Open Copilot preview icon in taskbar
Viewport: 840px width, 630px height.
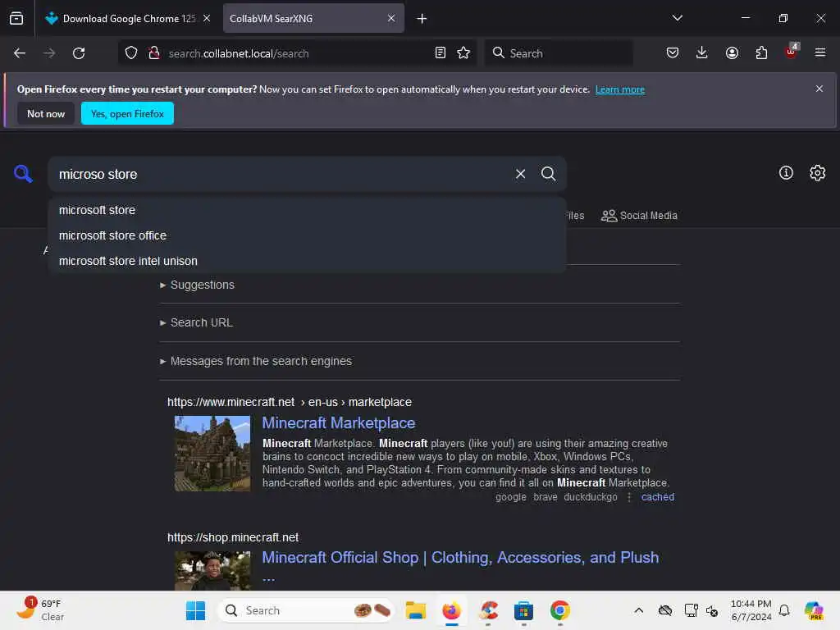pyautogui.click(x=814, y=610)
